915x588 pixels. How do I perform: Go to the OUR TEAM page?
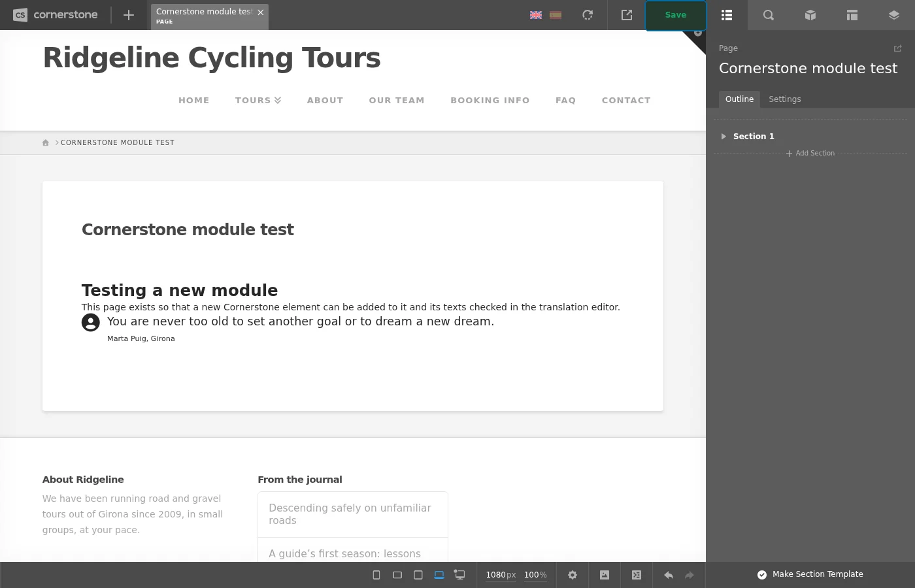coord(397,101)
